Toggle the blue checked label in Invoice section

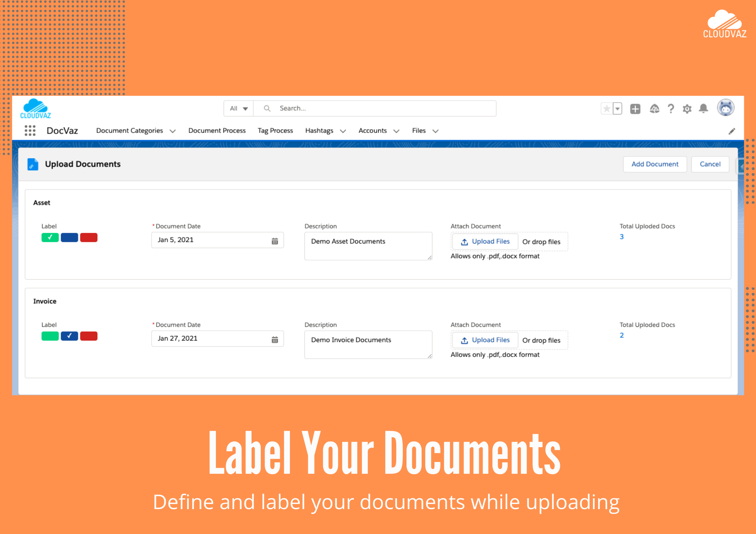pos(69,336)
